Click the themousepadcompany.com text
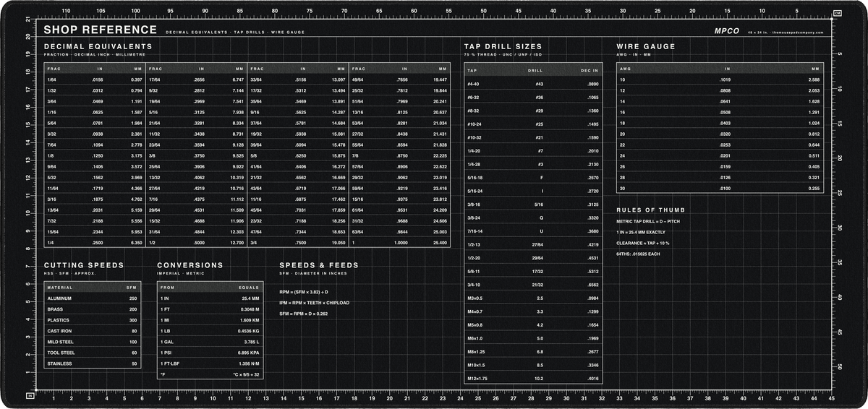Image resolution: width=868 pixels, height=409 pixels. pyautogui.click(x=797, y=33)
